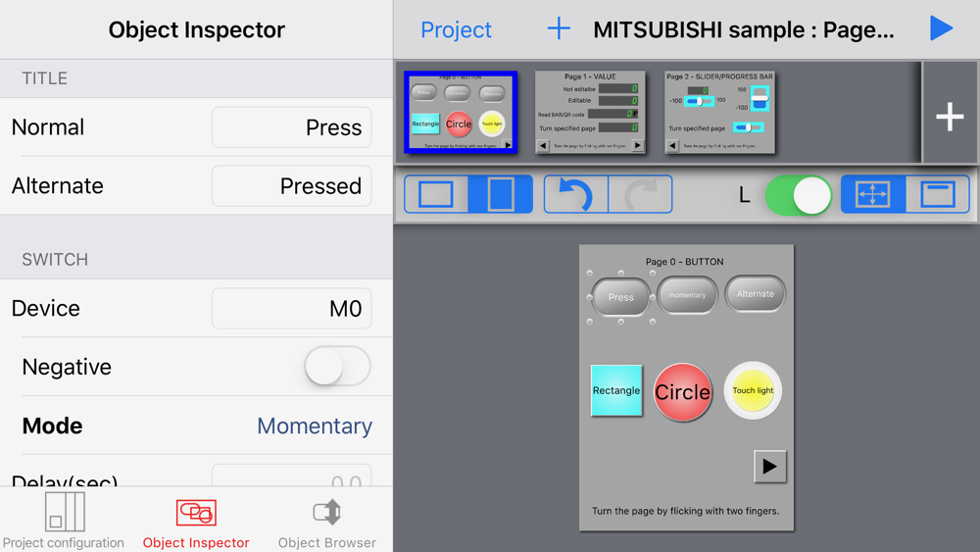Switch to the Object Browser tab
Image resolution: width=980 pixels, height=552 pixels.
point(327,521)
